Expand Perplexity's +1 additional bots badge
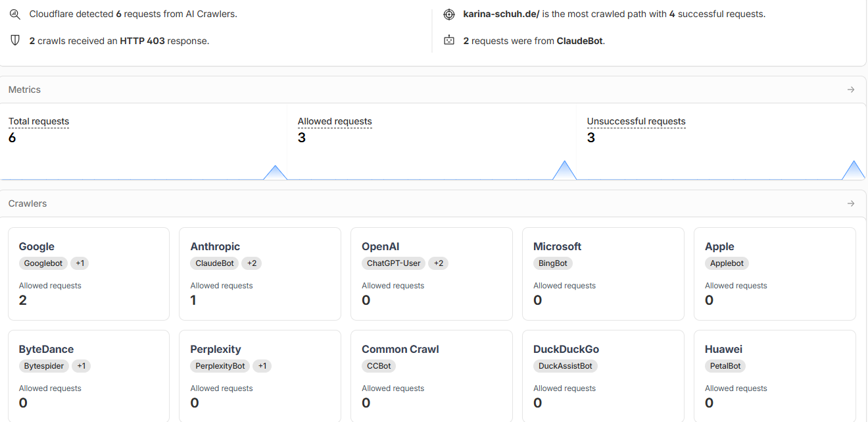This screenshot has width=868, height=422. point(262,366)
